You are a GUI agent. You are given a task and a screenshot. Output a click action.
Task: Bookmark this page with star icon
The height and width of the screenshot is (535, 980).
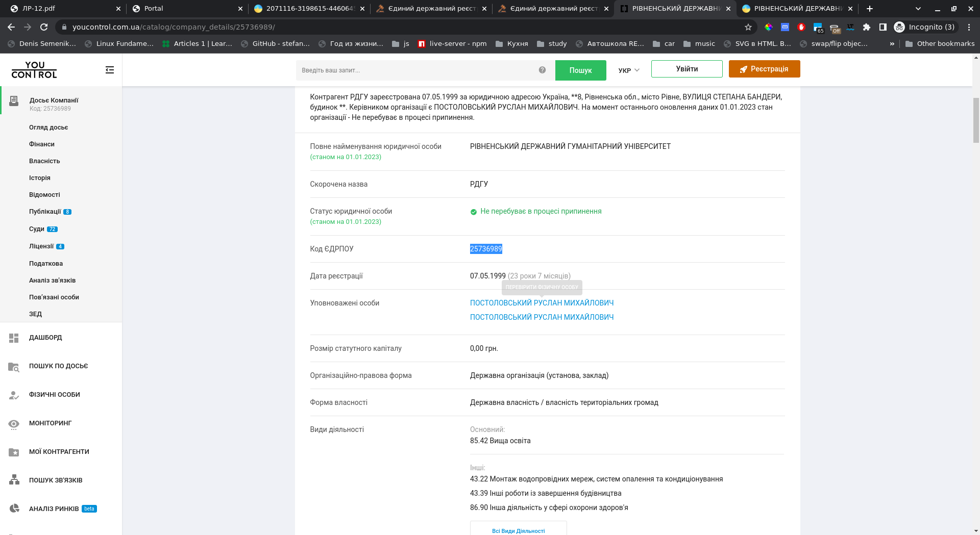748,27
